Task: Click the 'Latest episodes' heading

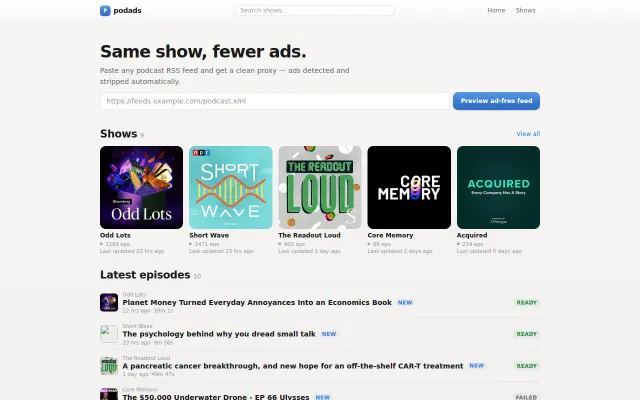Action: pos(145,275)
